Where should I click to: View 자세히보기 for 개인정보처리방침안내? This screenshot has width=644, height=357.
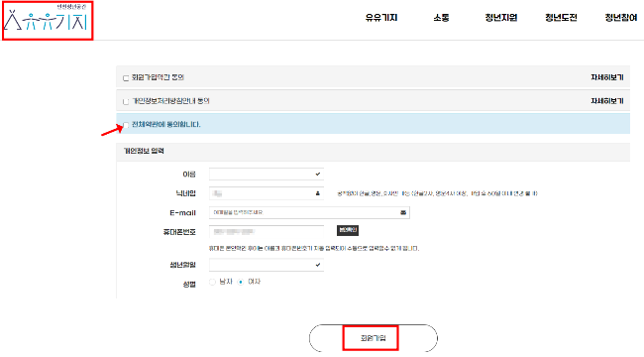click(x=607, y=101)
